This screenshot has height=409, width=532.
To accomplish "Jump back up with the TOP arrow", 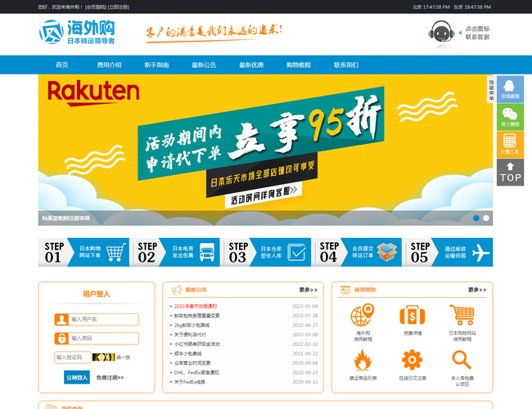I will [510, 172].
